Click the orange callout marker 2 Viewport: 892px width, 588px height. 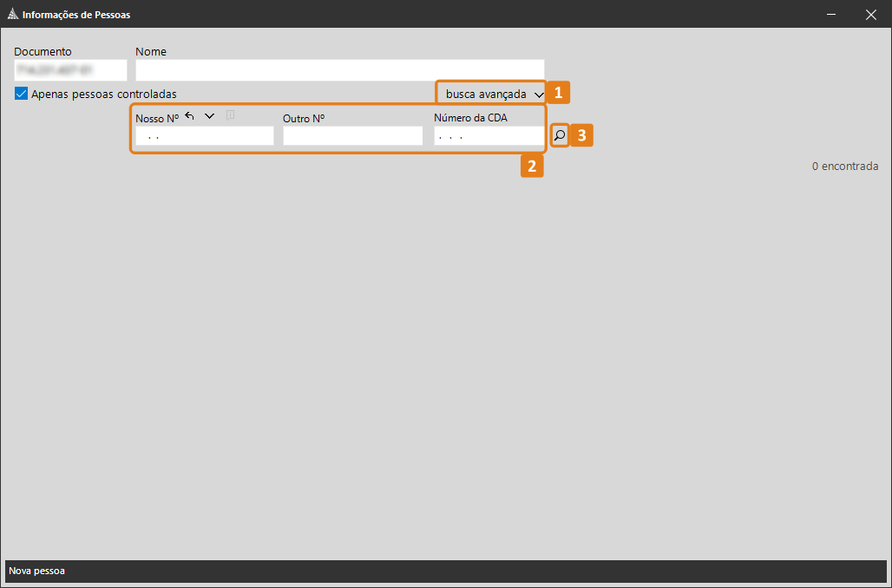pos(532,166)
